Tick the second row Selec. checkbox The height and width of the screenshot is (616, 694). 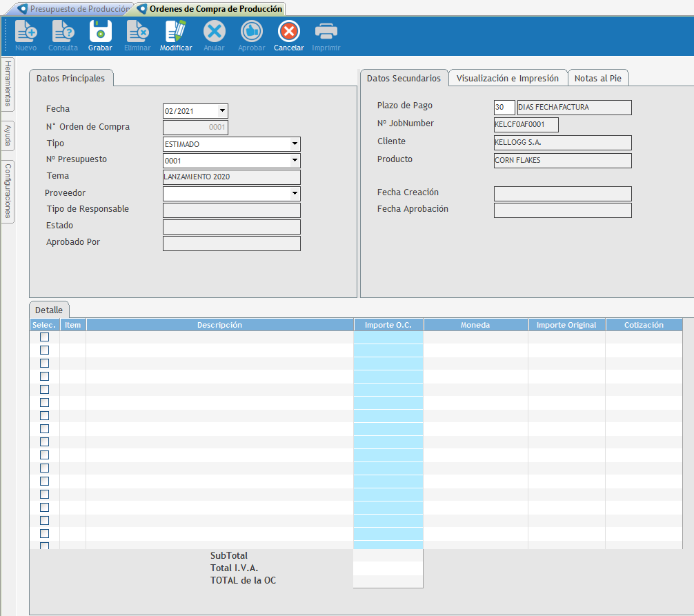click(x=45, y=350)
